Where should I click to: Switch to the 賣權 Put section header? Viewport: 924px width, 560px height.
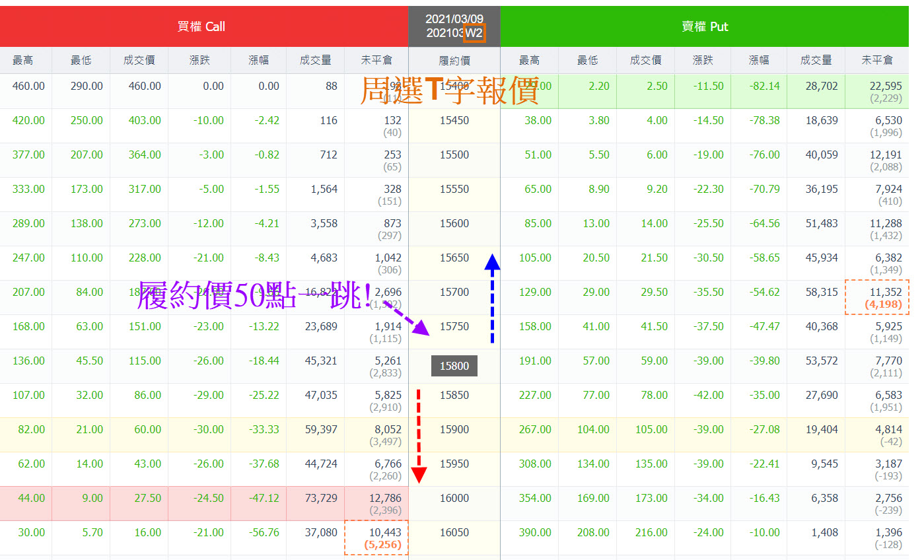705,26
